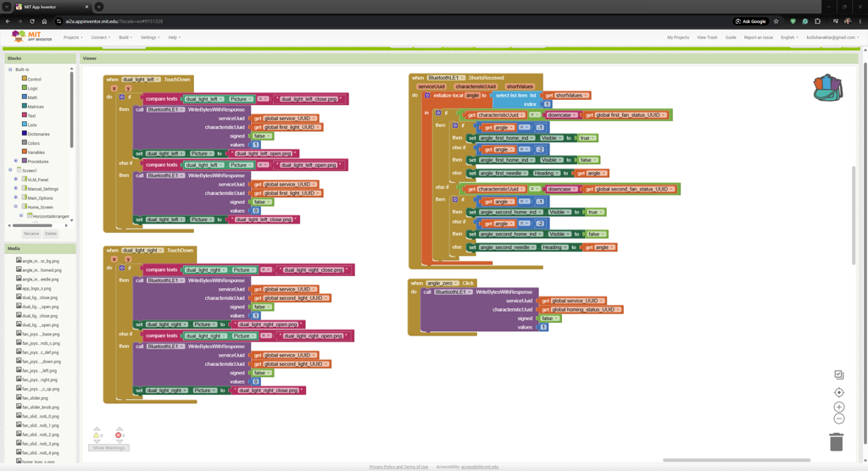This screenshot has height=471, width=868.
Task: Open the account email dropdown
Action: pyautogui.click(x=832, y=37)
